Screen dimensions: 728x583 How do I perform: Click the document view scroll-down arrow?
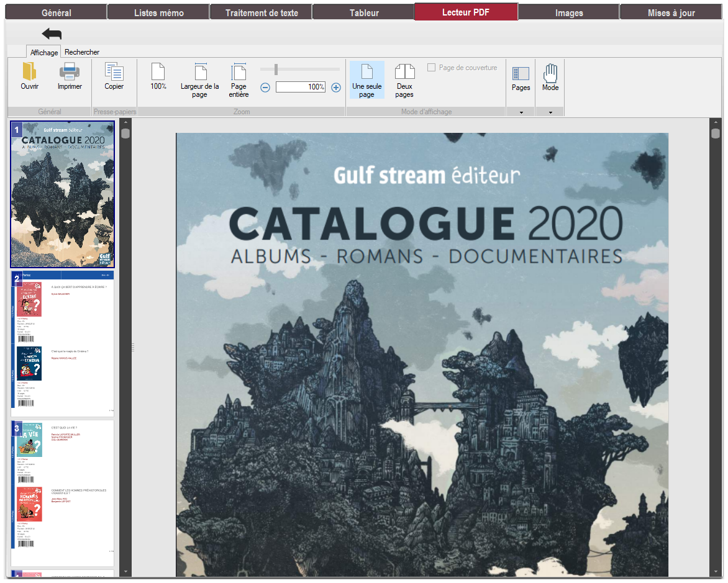point(716,572)
